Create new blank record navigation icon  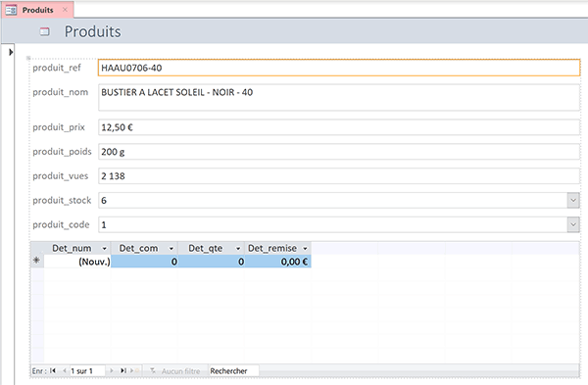[x=134, y=370]
